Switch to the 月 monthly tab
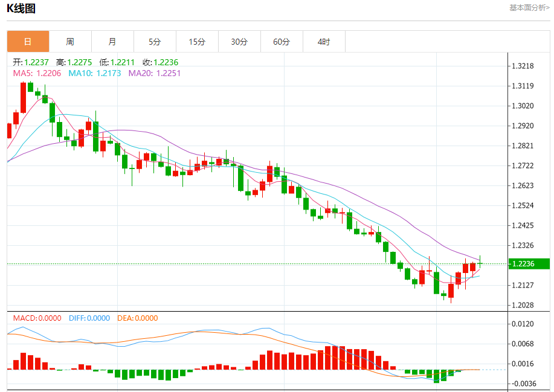This screenshot has width=554, height=392. pos(112,42)
